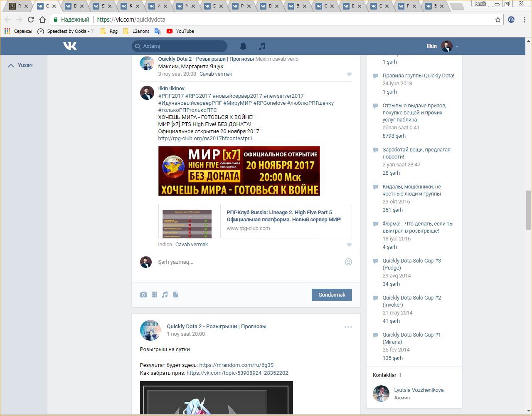This screenshot has height=416, width=532.
Task: Attach a photo with camera icon
Action: click(x=143, y=295)
